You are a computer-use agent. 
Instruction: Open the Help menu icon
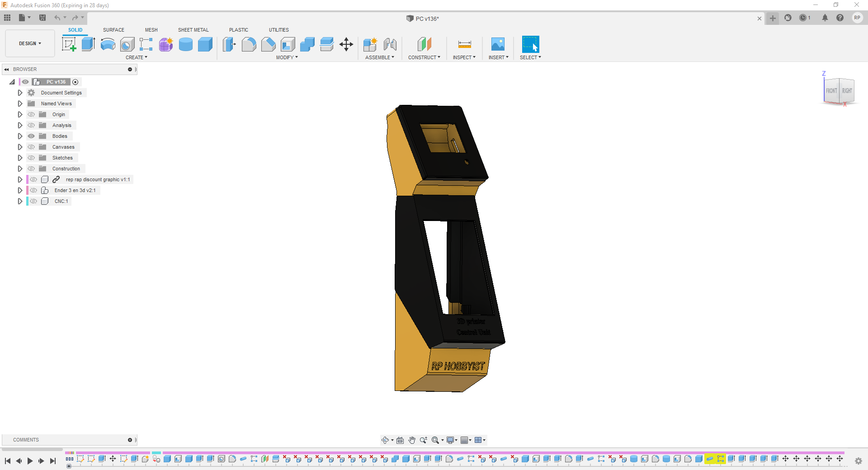(x=840, y=18)
